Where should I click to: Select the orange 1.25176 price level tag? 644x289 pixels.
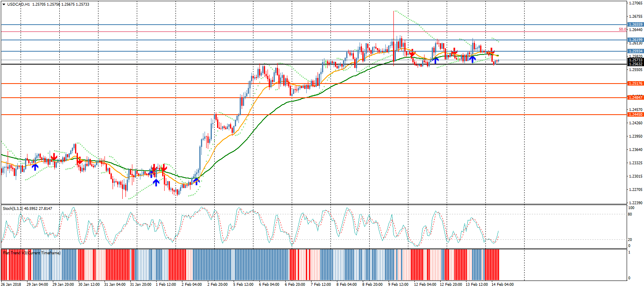pos(636,84)
